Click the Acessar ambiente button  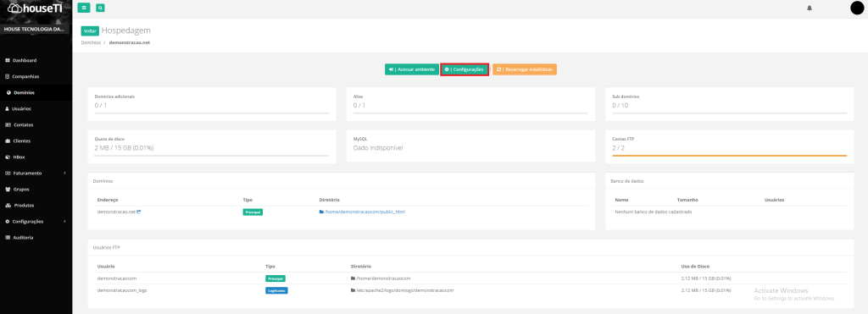(412, 69)
